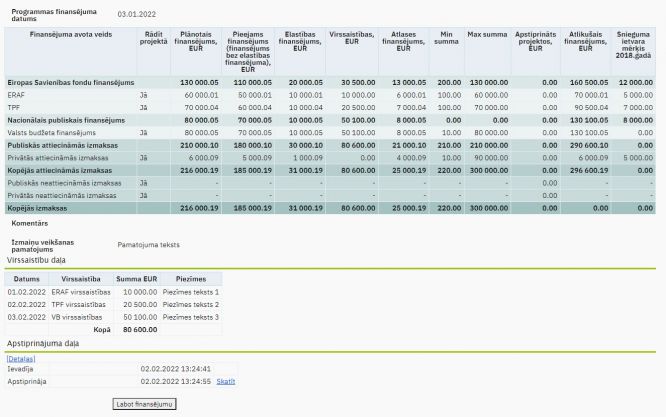Click the Finansējuma avota veids column header
This screenshot has width=666, height=417.
(x=70, y=33)
